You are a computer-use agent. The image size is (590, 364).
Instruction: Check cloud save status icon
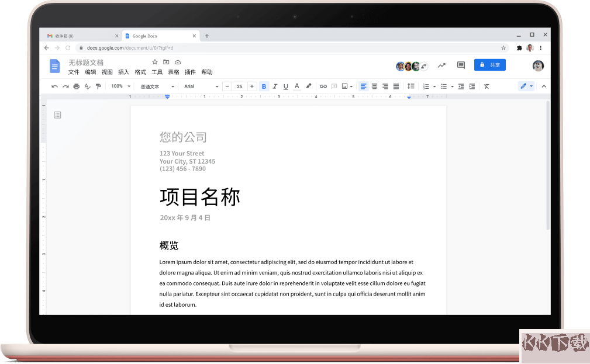[178, 62]
